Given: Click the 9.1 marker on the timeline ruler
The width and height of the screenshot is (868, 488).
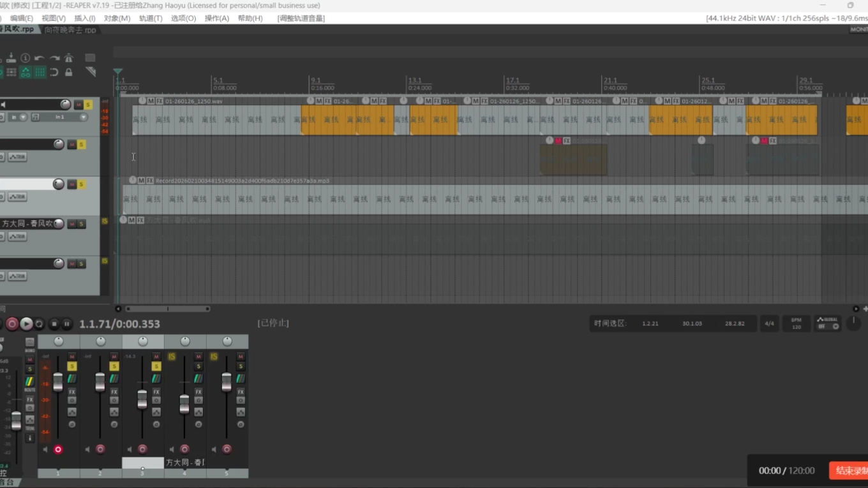Looking at the screenshot, I should click(x=316, y=80).
